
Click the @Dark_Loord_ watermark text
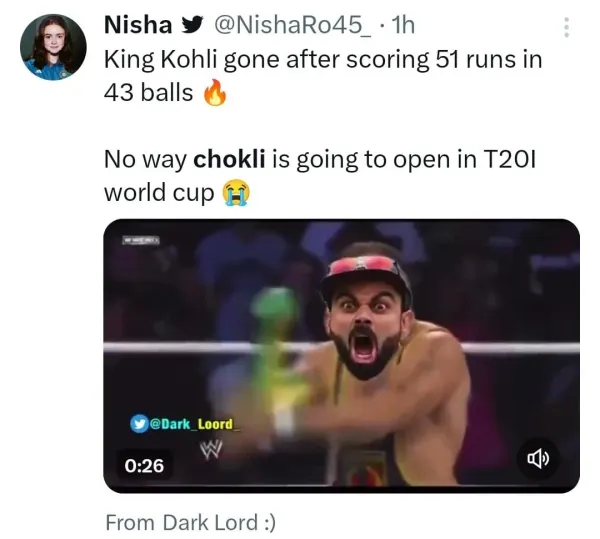pyautogui.click(x=195, y=424)
